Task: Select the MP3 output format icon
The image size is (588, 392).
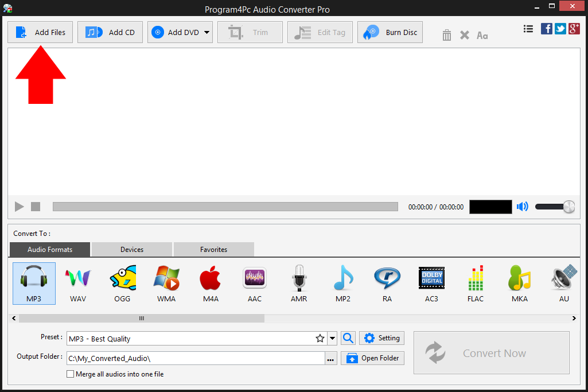Action: (x=33, y=282)
